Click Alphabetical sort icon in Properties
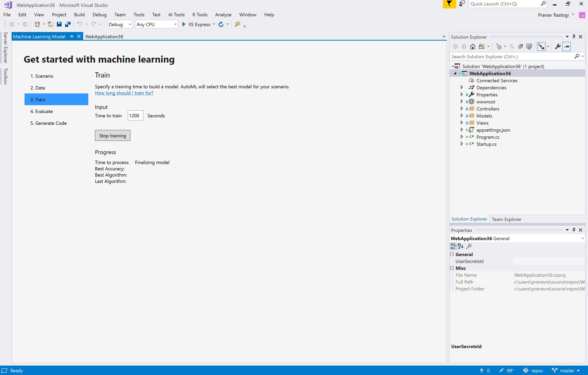 click(461, 246)
